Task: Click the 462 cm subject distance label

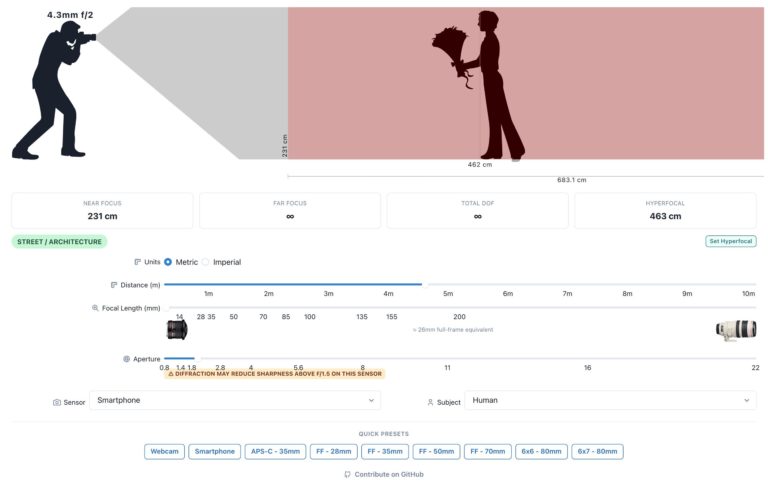Action: 480,165
